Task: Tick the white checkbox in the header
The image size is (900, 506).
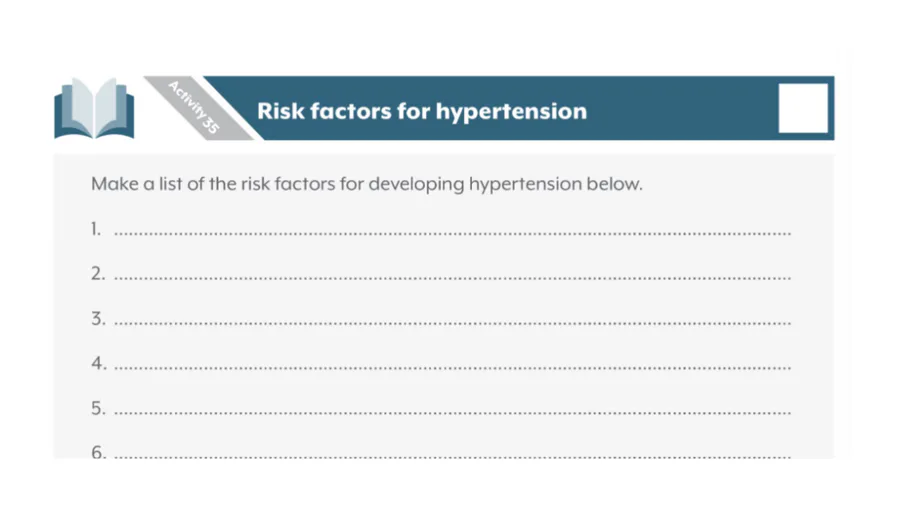Action: [803, 108]
